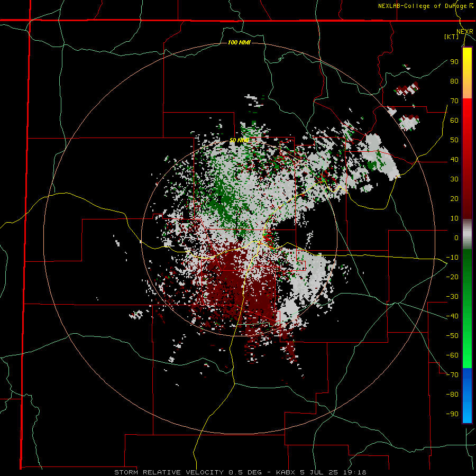This screenshot has height=476, width=476.
Task: Click the 30 value on the velocity scale
Action: click(454, 179)
